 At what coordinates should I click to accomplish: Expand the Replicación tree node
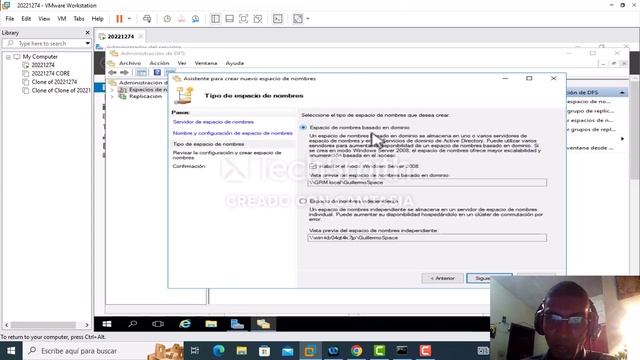click(x=112, y=97)
